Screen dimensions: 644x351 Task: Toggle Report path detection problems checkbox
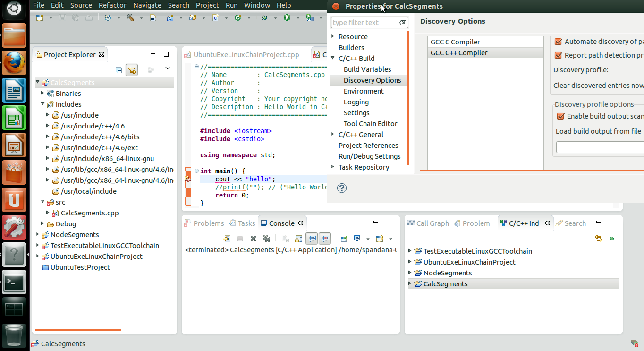click(558, 55)
